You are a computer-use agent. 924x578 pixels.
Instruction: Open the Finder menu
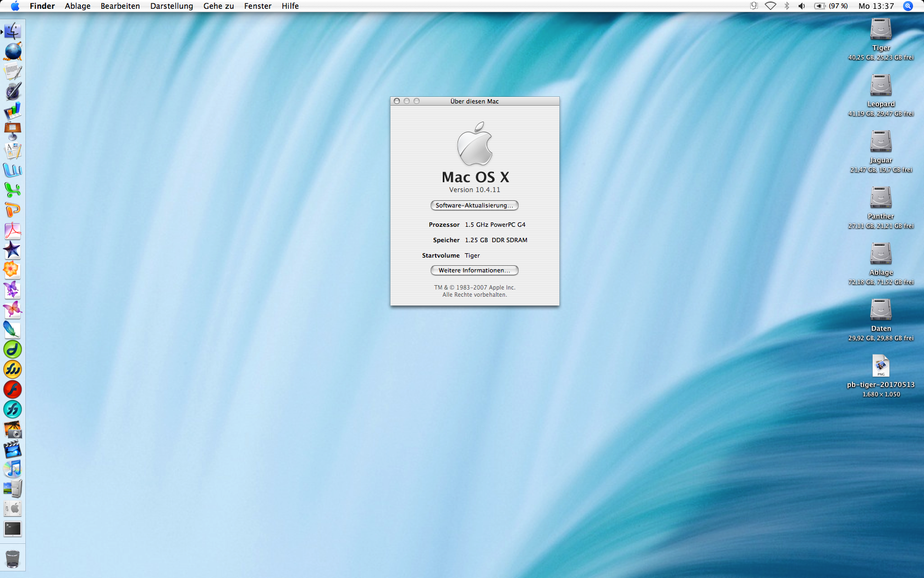pos(42,6)
